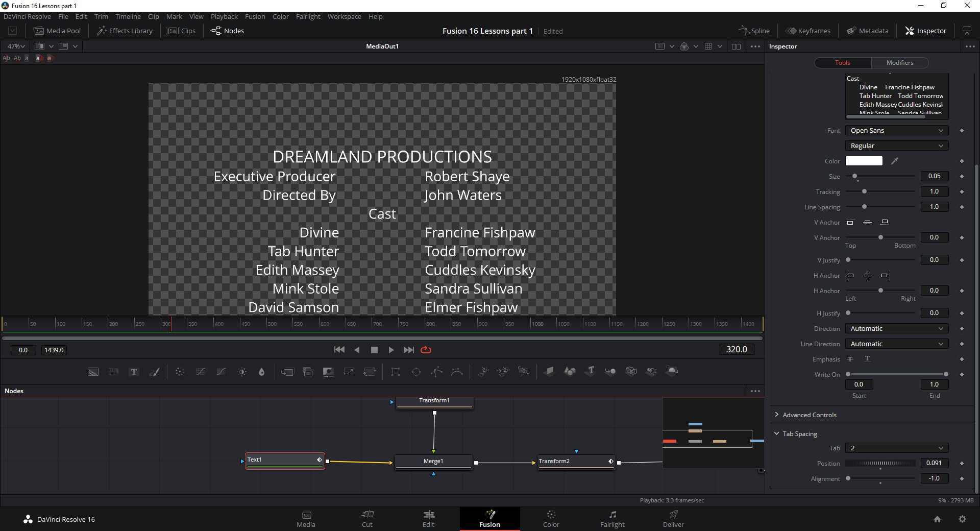Set V Anchor to center

pos(867,222)
